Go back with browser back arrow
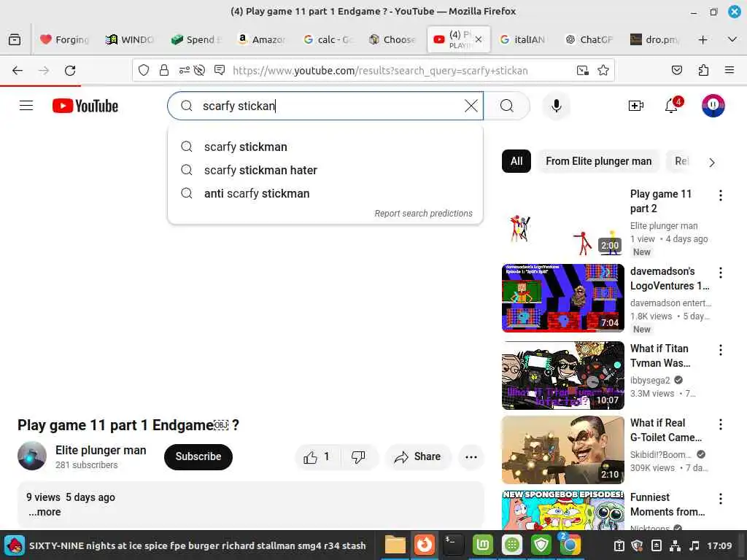 pyautogui.click(x=18, y=71)
